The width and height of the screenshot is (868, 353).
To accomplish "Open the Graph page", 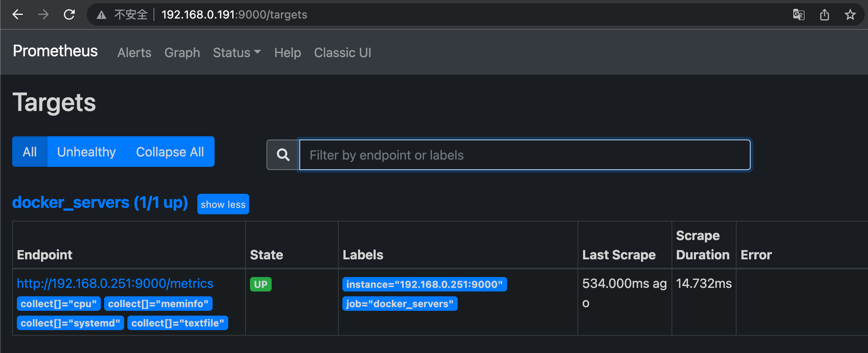I will click(x=182, y=53).
